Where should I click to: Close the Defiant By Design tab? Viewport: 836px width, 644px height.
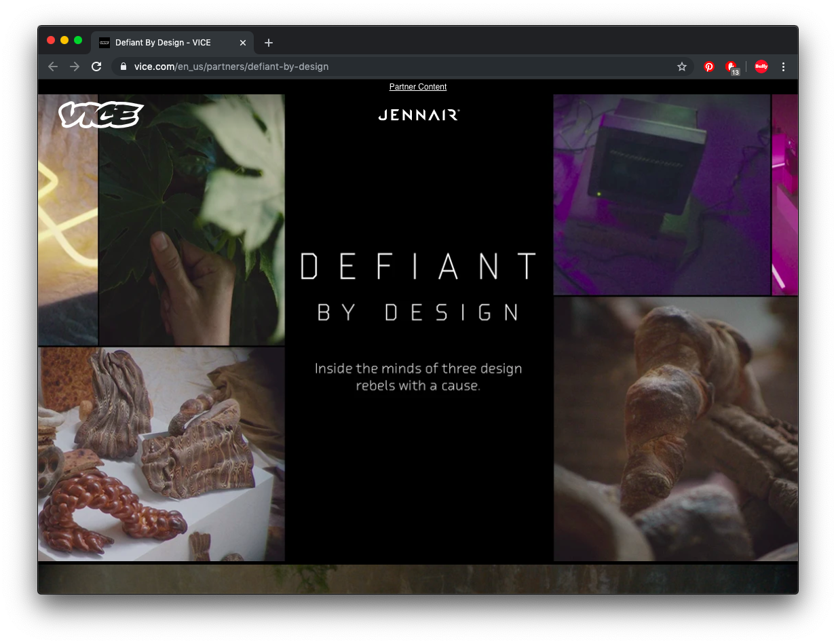click(243, 43)
